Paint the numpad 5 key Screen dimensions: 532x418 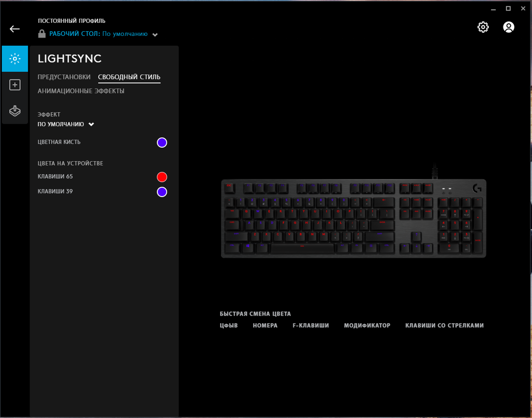pos(455,226)
